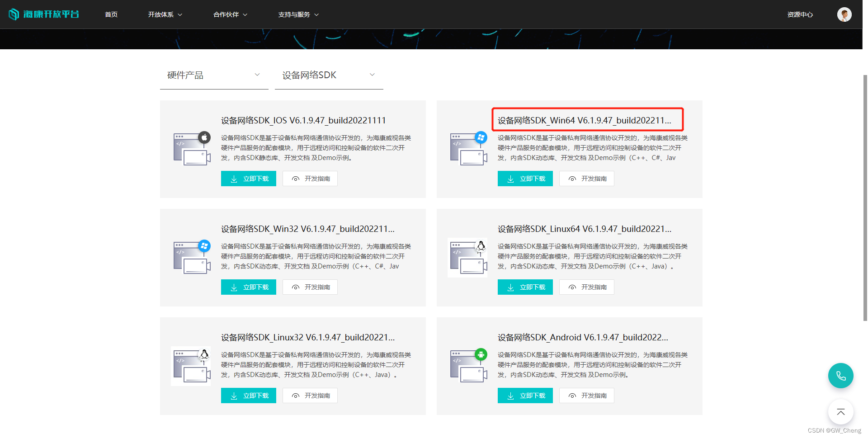Download the Linux64 SDK with 立即下载
Viewport: 868px width, 438px height.
tap(525, 287)
